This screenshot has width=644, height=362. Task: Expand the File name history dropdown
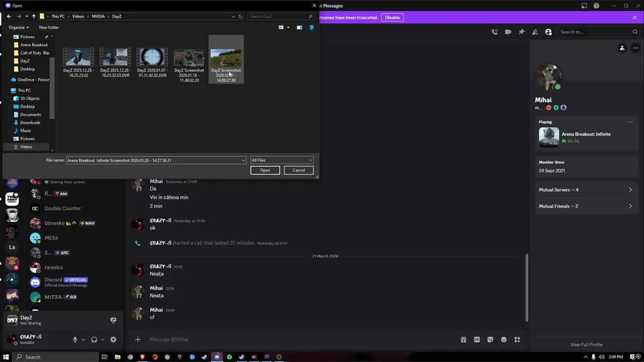coord(244,160)
